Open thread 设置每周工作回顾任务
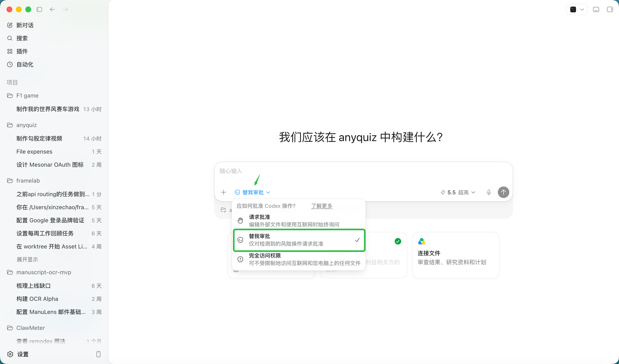Viewport: 619px width, 364px height. [54, 233]
